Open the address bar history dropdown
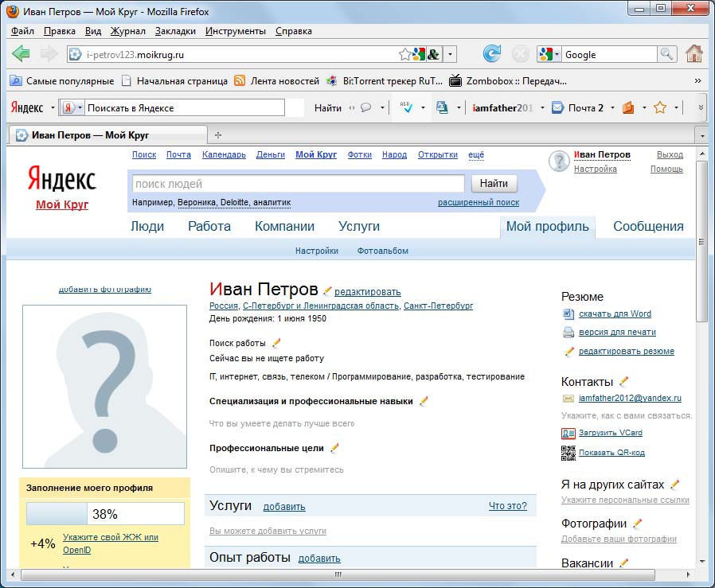This screenshot has height=588, width=715. (451, 54)
